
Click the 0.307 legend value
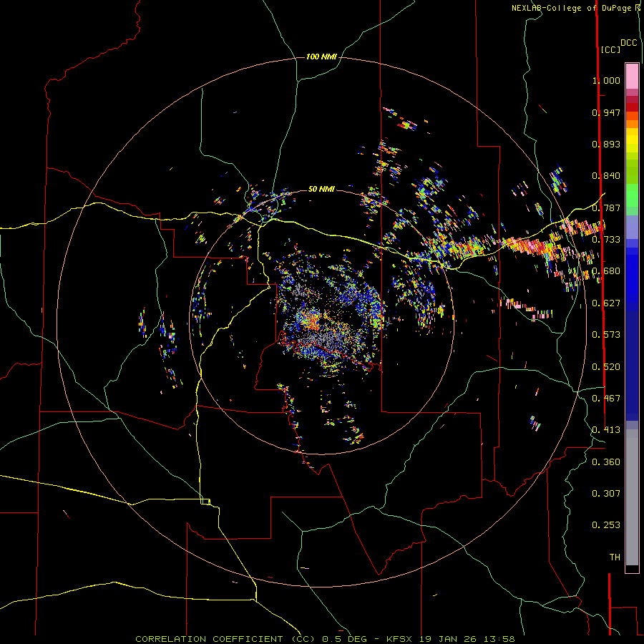pyautogui.click(x=606, y=494)
